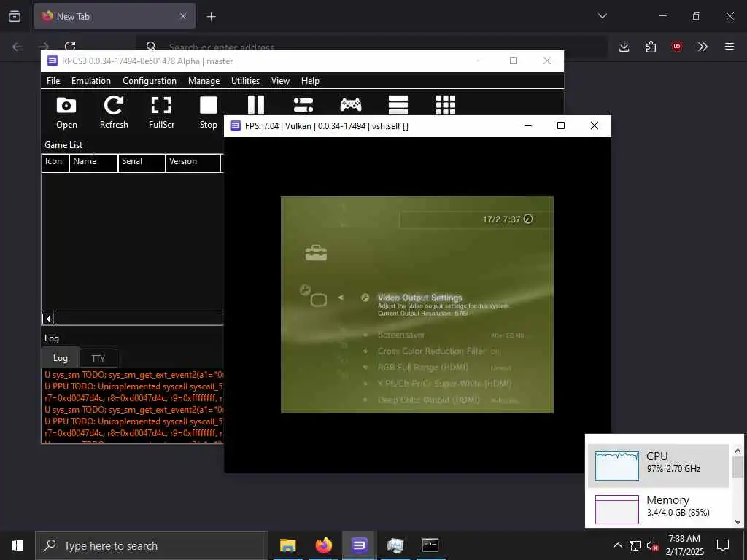Screen dimensions: 747x560
Task: Open the Utilities menu
Action: tap(245, 81)
